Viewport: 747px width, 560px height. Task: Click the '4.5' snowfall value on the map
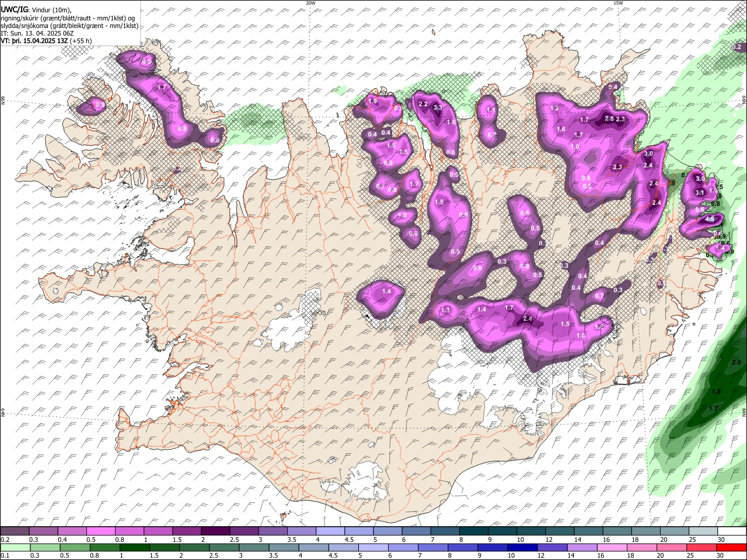click(710, 219)
